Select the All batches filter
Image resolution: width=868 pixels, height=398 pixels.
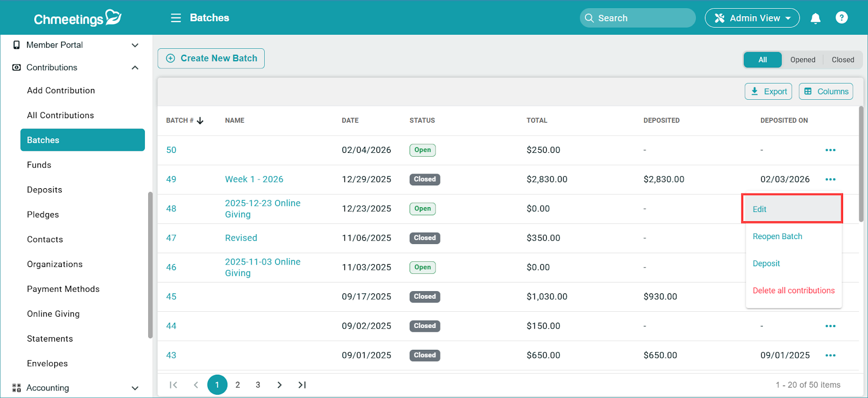(762, 60)
